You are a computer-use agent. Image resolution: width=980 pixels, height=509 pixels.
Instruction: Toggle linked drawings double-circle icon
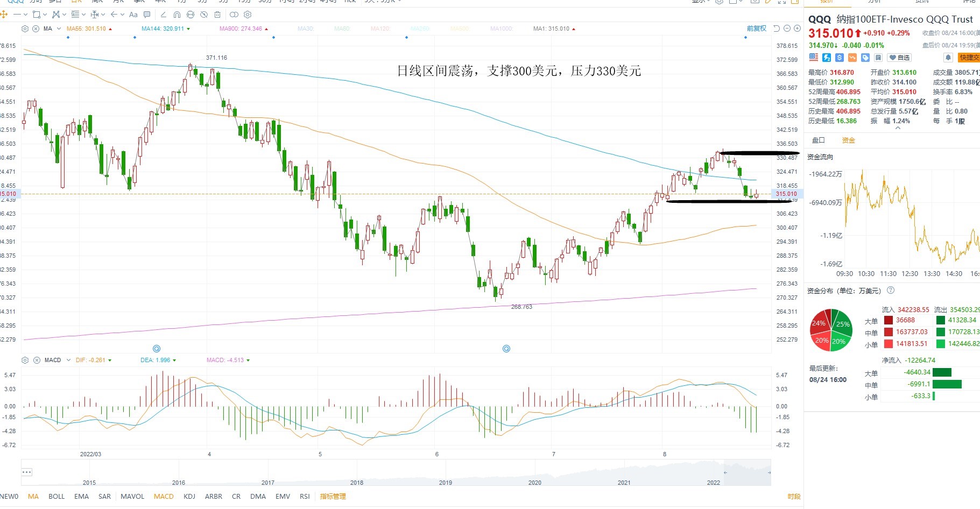234,15
